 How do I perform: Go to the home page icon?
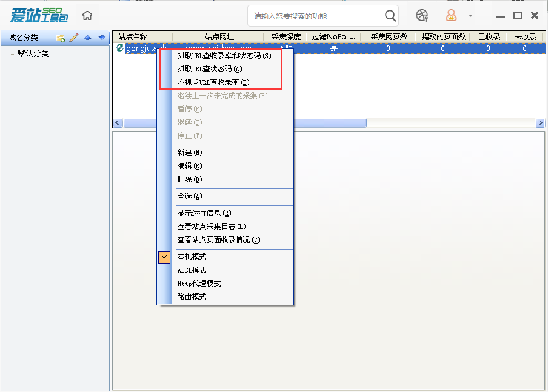87,15
